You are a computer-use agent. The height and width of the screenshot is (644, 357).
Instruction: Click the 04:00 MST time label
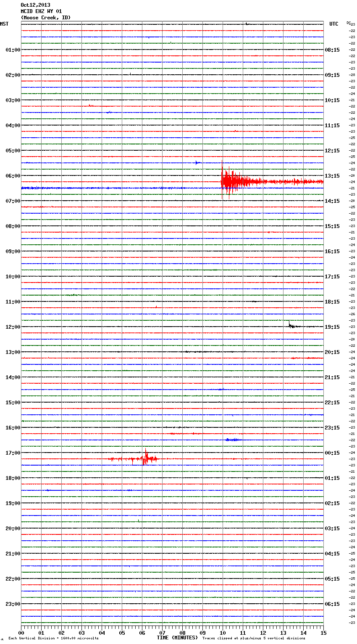13,126
